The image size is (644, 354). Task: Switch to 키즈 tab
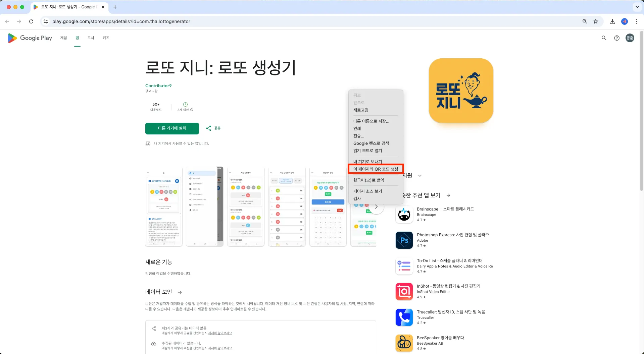point(106,38)
